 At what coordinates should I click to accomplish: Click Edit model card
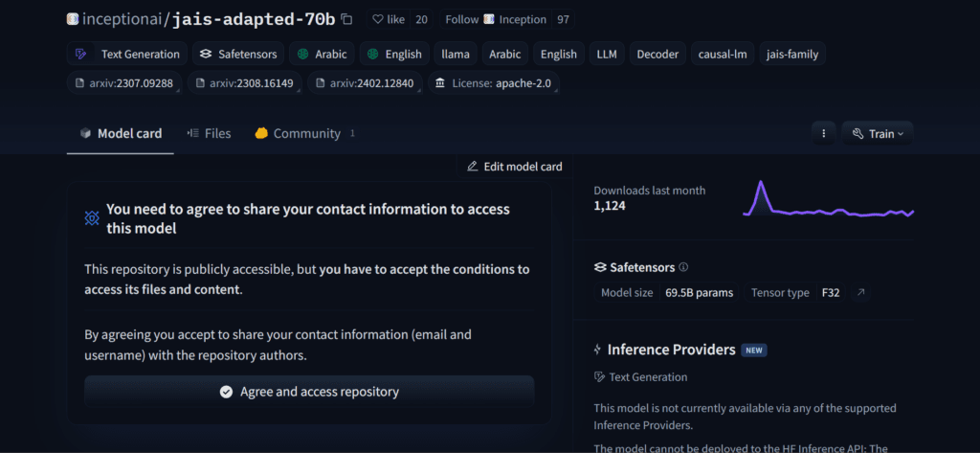coord(514,167)
